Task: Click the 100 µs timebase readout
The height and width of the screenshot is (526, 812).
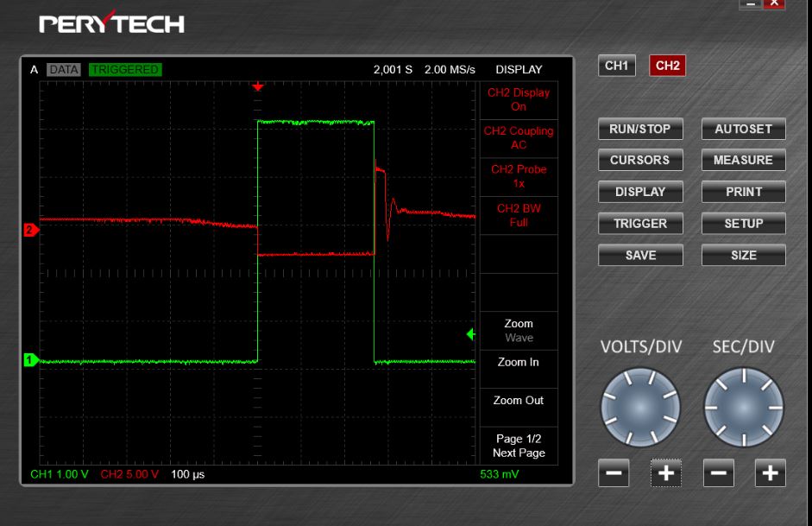Action: tap(187, 474)
